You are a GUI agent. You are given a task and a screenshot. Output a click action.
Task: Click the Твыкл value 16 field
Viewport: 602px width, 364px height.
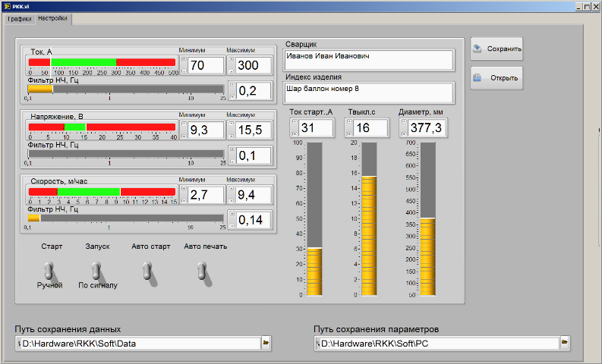371,127
